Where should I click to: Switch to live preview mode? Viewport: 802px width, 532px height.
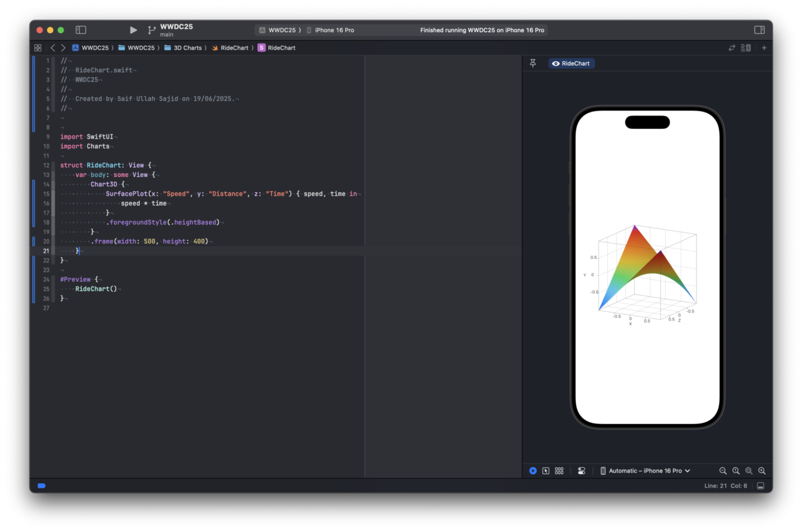click(533, 471)
